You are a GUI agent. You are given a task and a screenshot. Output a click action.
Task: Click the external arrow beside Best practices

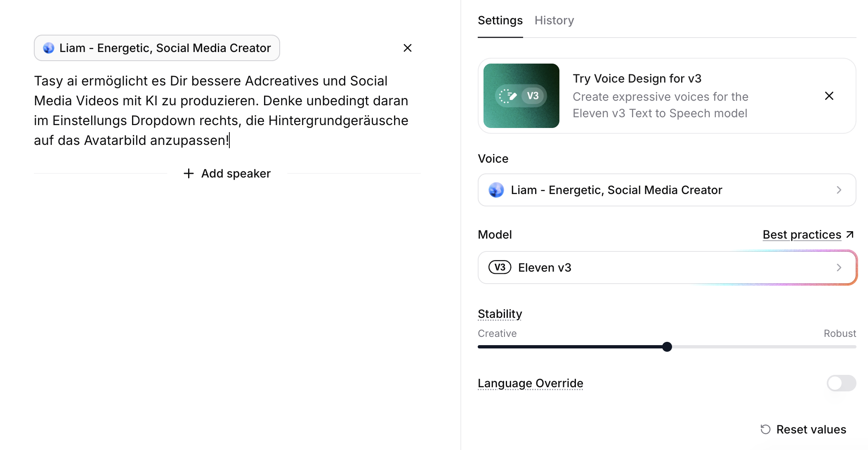point(850,234)
